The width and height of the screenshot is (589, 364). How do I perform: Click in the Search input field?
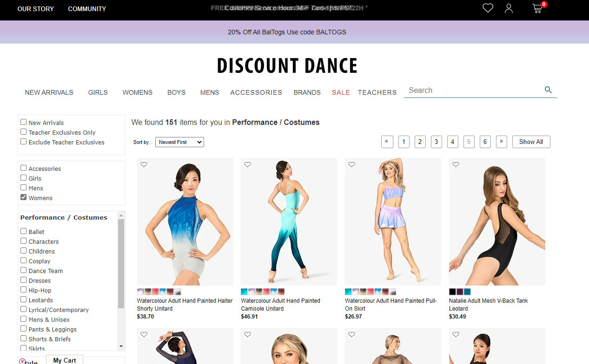(474, 90)
